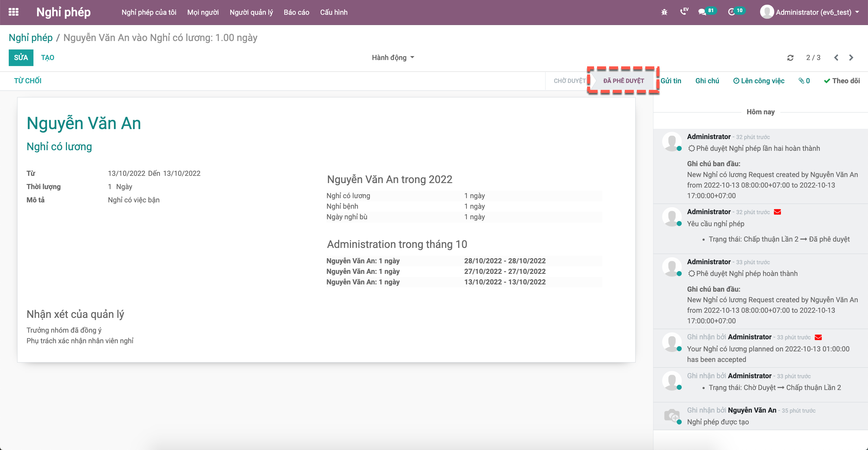Click the '28/10/2022 - 28/10/2022' leave row
Viewport: 868px width, 450px height.
click(464, 261)
